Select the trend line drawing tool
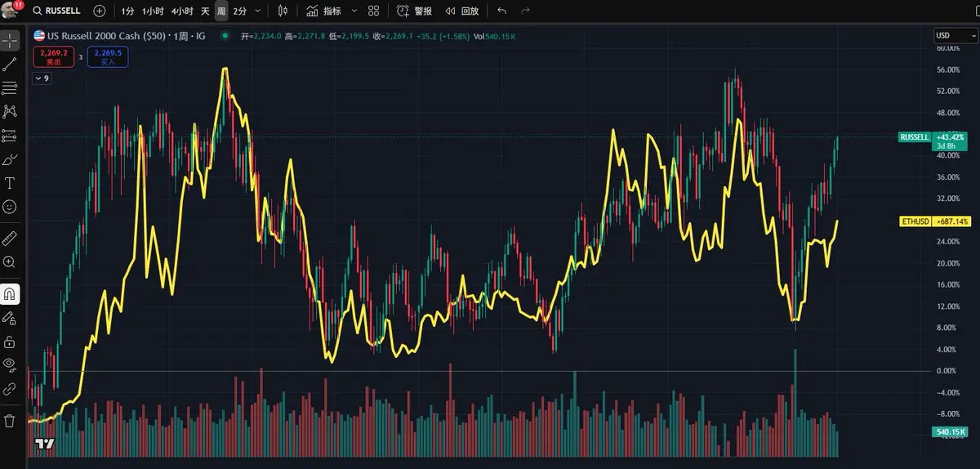This screenshot has height=469, width=980. [x=10, y=65]
